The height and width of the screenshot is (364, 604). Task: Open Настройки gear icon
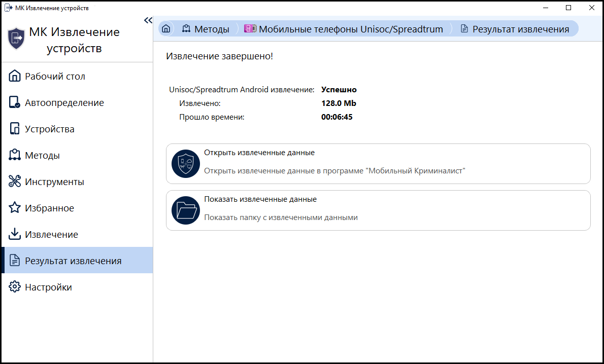15,286
